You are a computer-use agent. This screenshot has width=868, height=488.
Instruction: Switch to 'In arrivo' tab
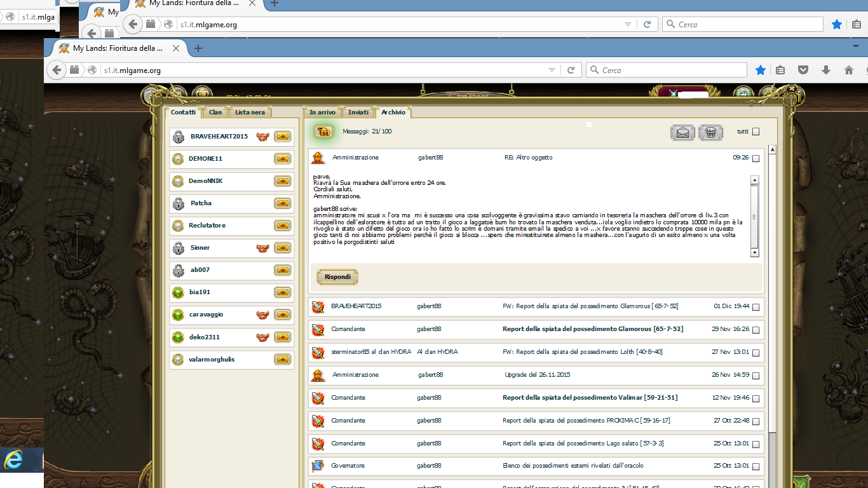(322, 112)
